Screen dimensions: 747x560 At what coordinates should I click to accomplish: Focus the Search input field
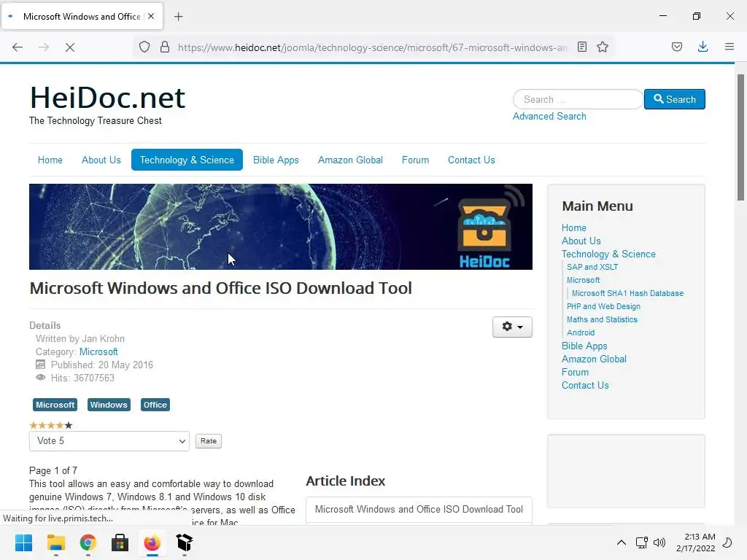click(x=578, y=99)
